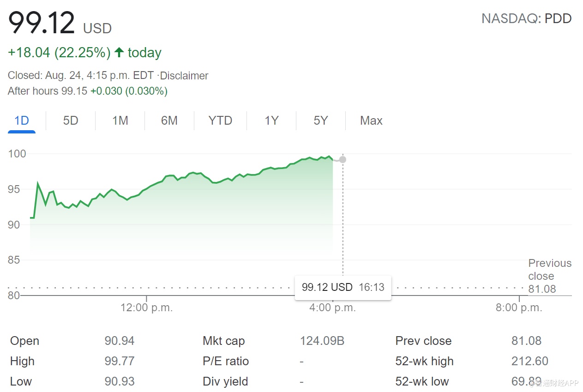Switch to the 5D chart tab

[71, 121]
